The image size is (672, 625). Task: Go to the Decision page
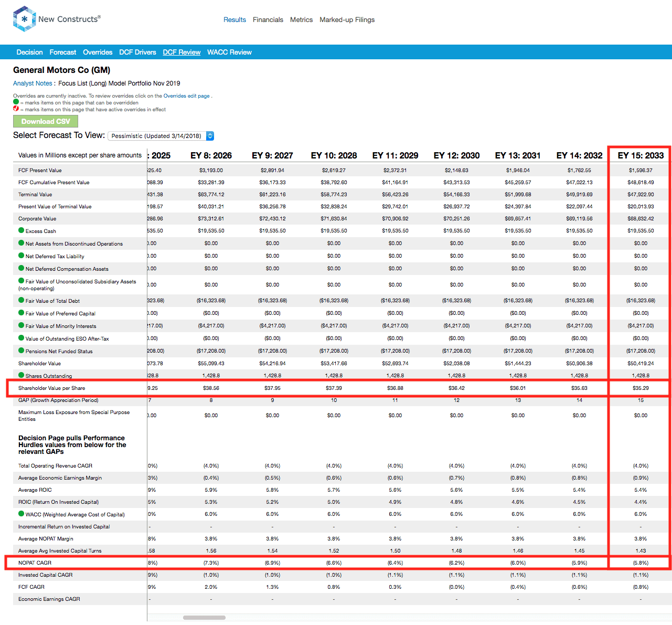coord(29,52)
